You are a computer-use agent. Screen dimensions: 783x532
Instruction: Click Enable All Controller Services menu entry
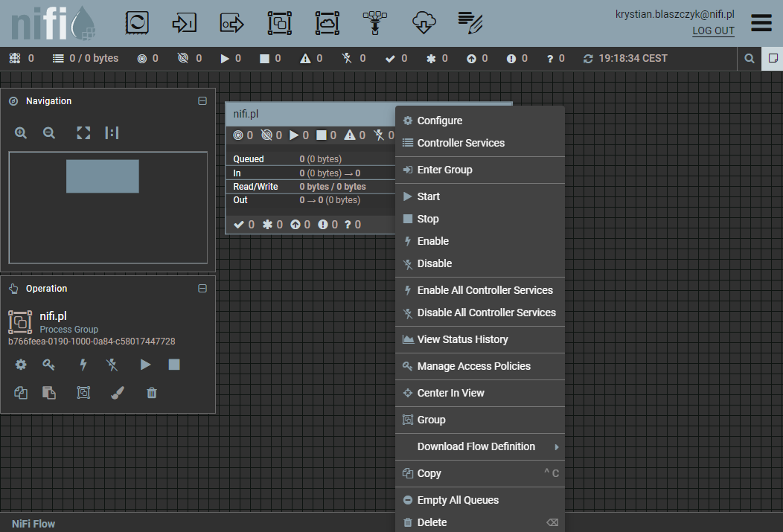(480, 290)
